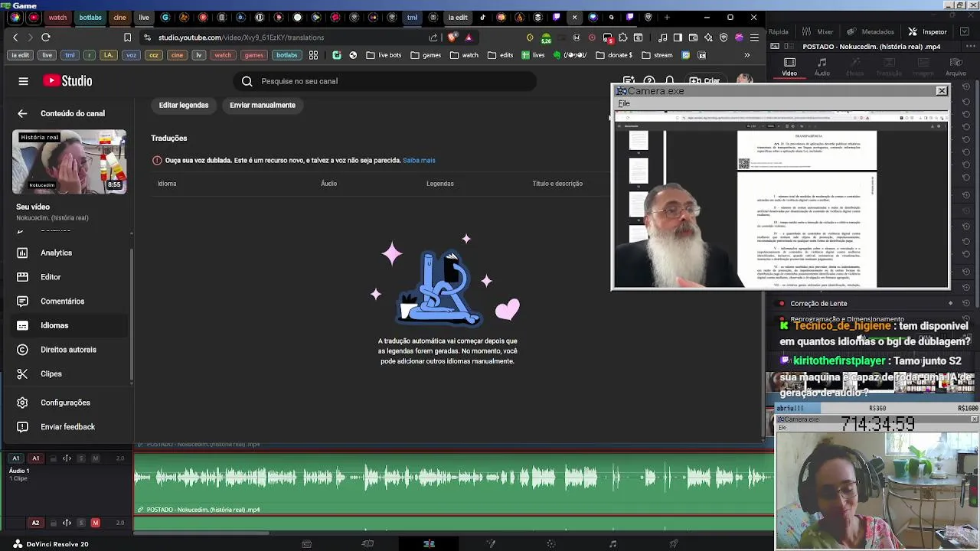Show more bookmarks with the chevron

(747, 55)
